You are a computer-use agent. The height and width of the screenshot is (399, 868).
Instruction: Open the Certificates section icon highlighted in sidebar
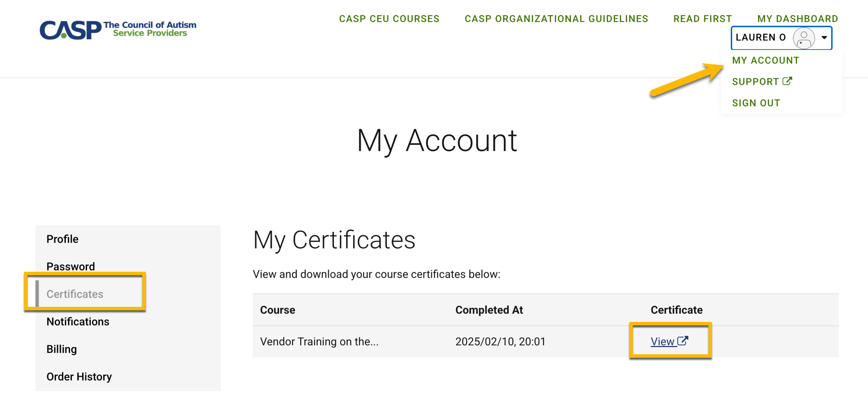[75, 294]
